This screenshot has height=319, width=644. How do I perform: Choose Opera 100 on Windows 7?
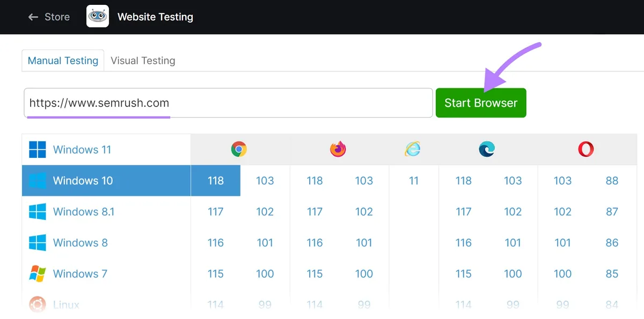pyautogui.click(x=562, y=274)
